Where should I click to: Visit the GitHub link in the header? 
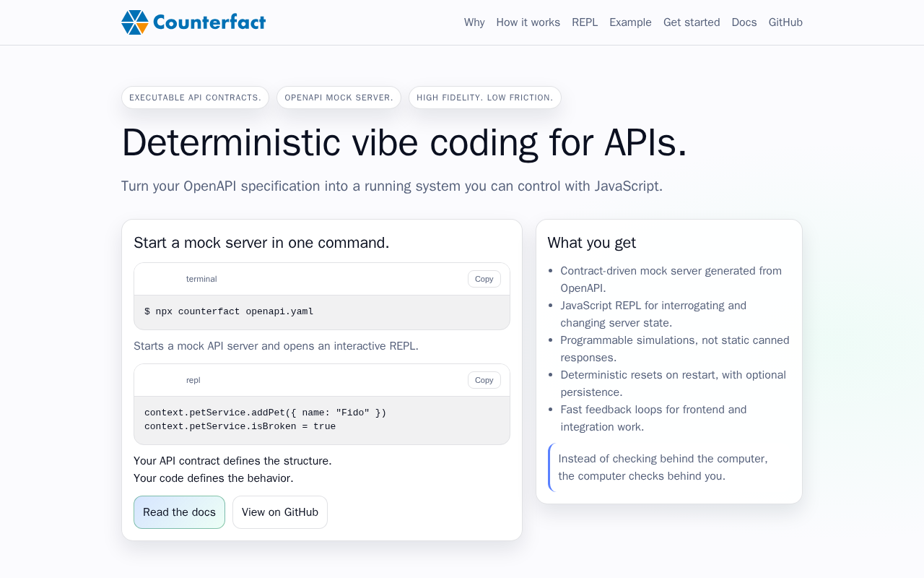(785, 22)
